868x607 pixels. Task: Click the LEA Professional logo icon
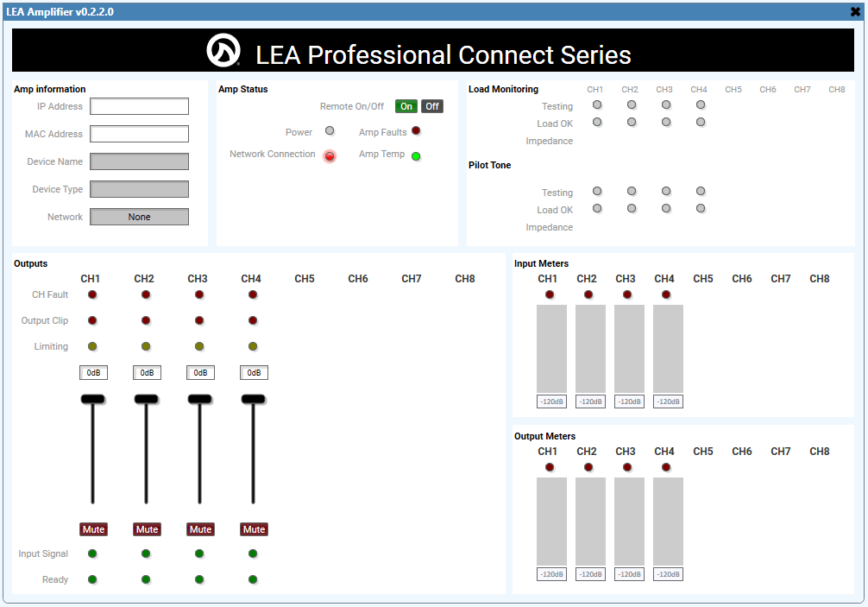coord(223,50)
